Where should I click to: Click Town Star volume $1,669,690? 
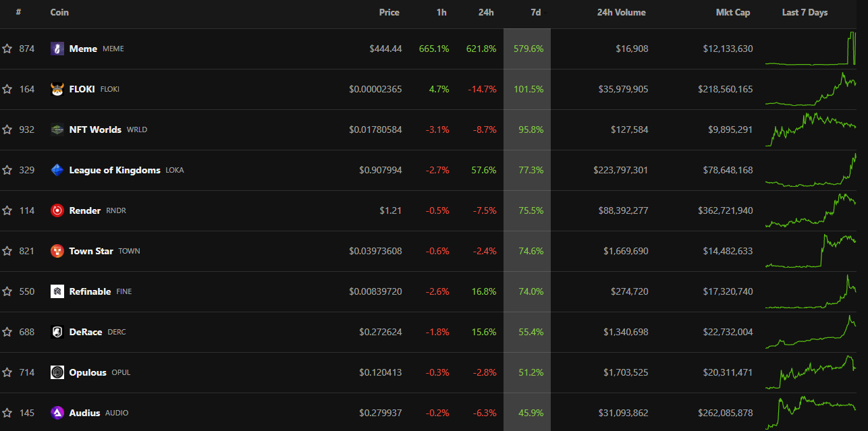click(626, 251)
